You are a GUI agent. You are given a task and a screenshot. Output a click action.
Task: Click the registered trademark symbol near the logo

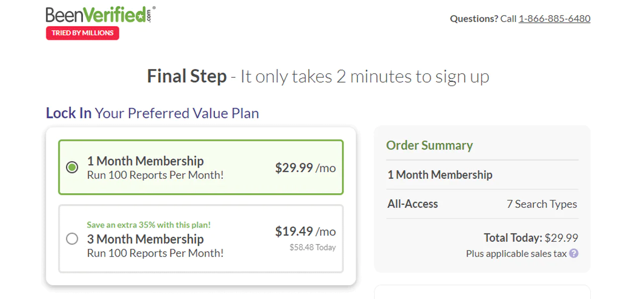(x=154, y=8)
